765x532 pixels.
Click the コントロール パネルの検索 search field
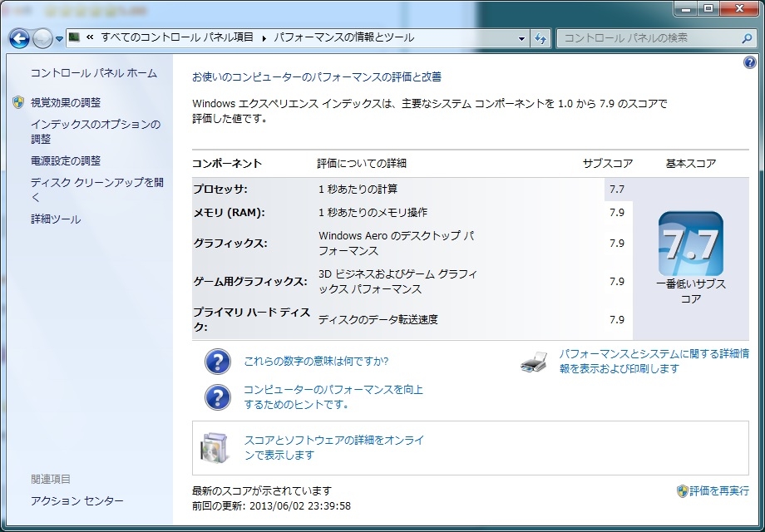click(x=644, y=38)
